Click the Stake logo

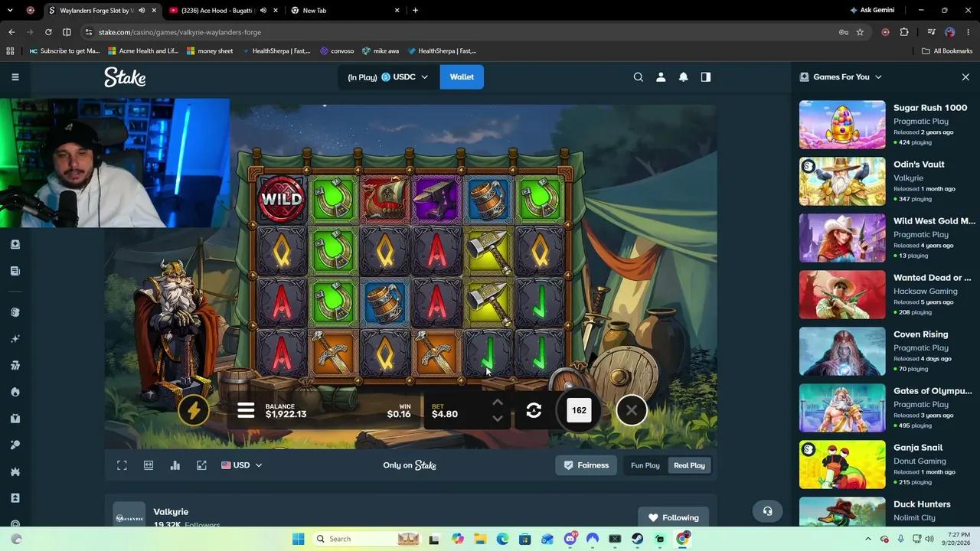coord(125,77)
